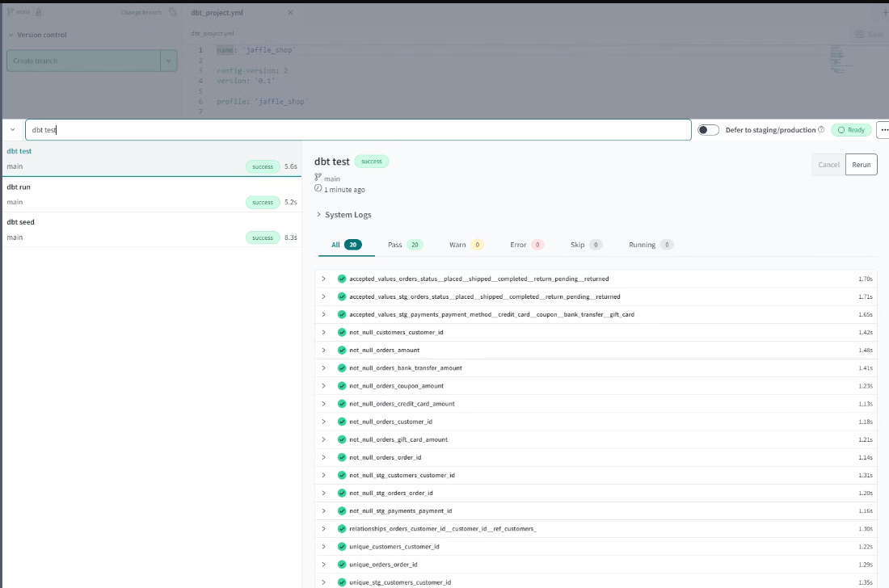Click success check icon of not_null_orders_gift_card_amount

tap(341, 439)
